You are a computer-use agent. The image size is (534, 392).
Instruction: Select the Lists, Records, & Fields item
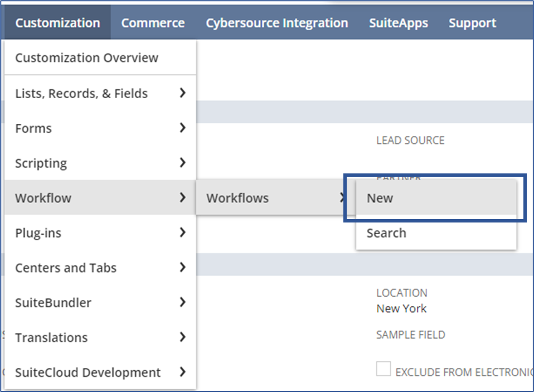tap(100, 93)
